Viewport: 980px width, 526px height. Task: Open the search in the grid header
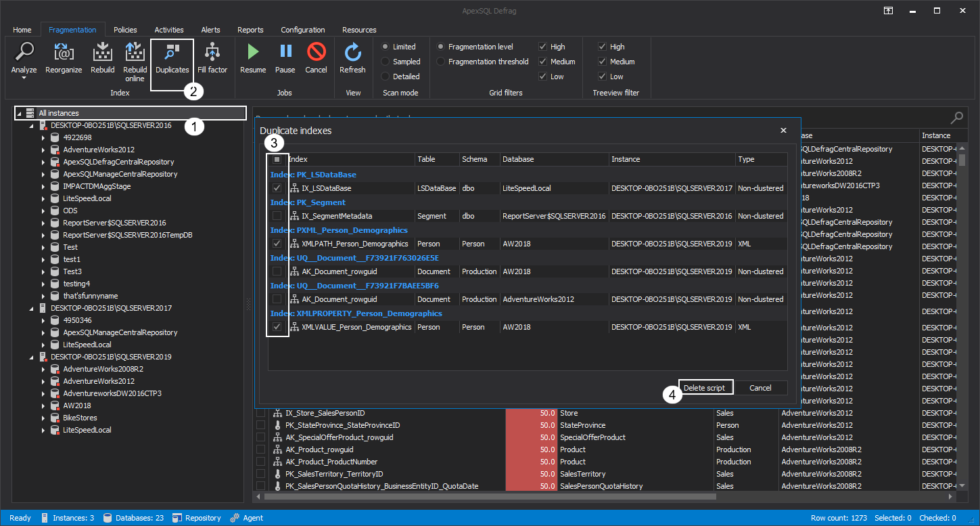click(x=956, y=116)
